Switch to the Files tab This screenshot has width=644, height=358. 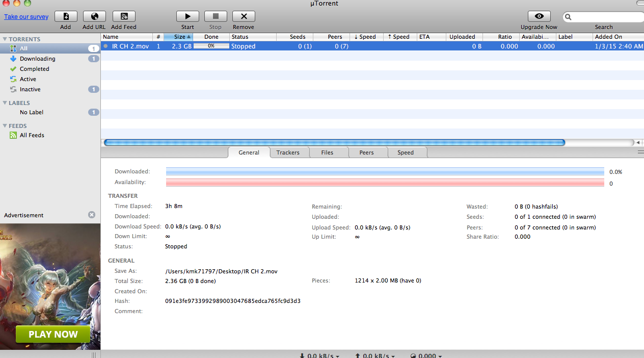pos(327,152)
